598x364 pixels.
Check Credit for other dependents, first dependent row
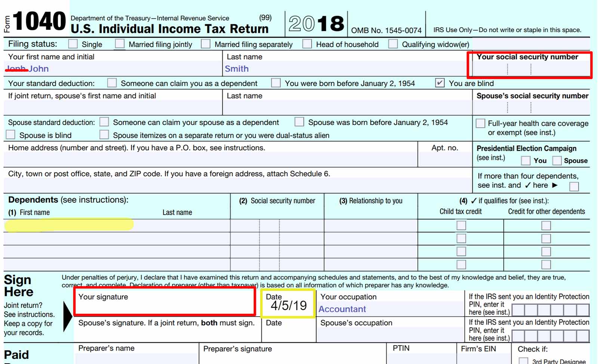pos(546,225)
